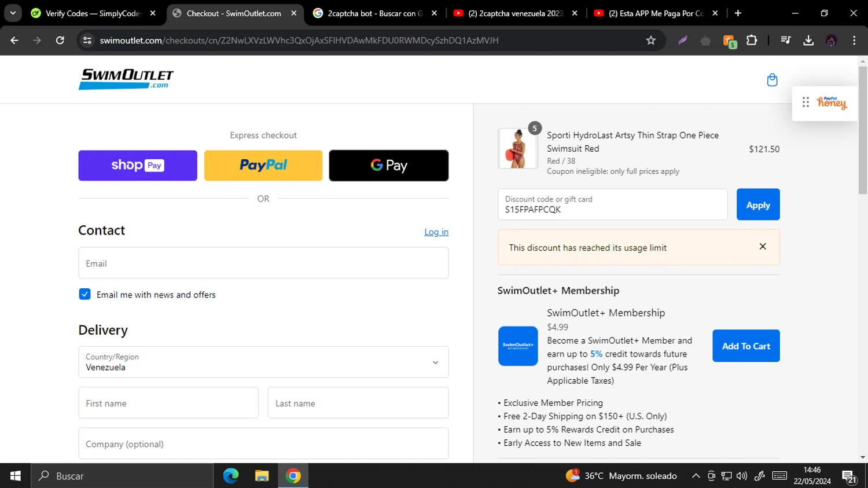Bookmark this page with the star icon
The image size is (868, 488).
click(x=651, y=40)
